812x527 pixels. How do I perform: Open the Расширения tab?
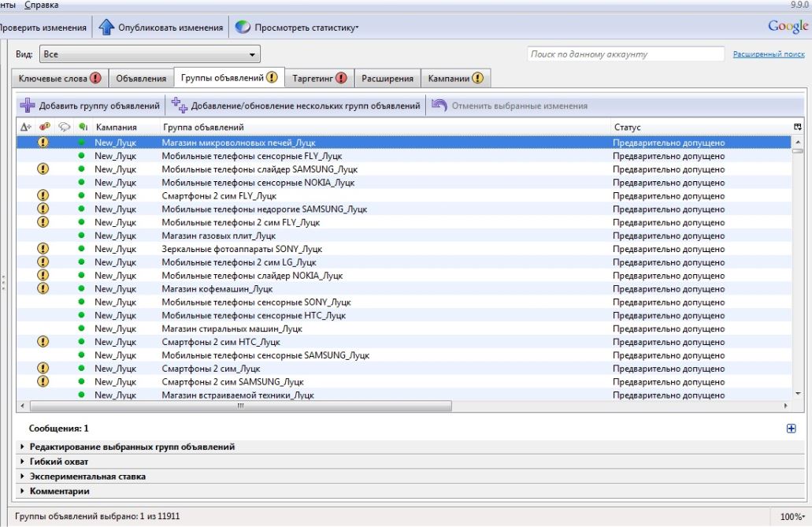tap(387, 78)
